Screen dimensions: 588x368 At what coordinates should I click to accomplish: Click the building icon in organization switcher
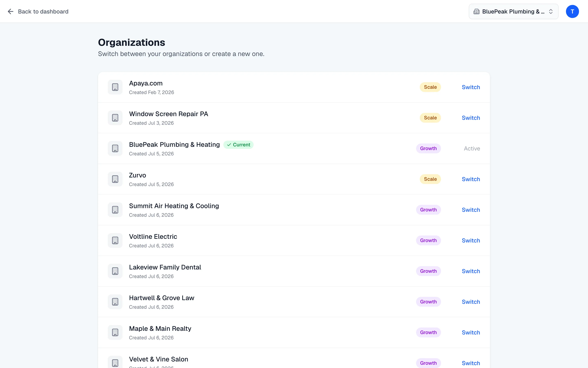(477, 11)
